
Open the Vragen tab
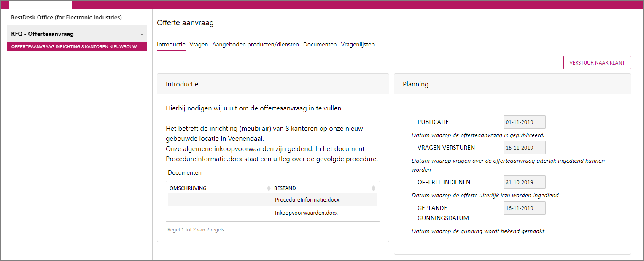pyautogui.click(x=199, y=44)
